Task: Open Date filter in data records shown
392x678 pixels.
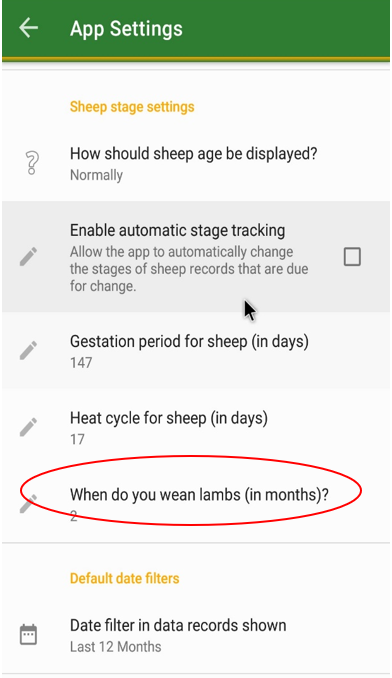Action: (x=196, y=635)
